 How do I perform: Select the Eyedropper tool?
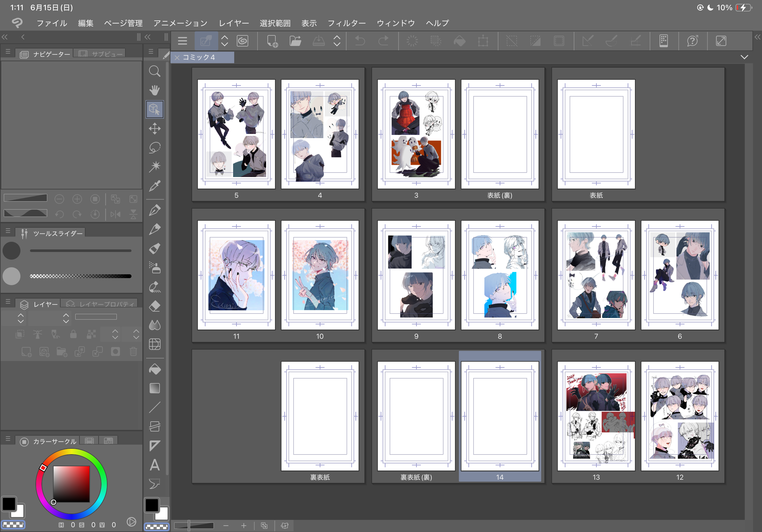point(155,186)
